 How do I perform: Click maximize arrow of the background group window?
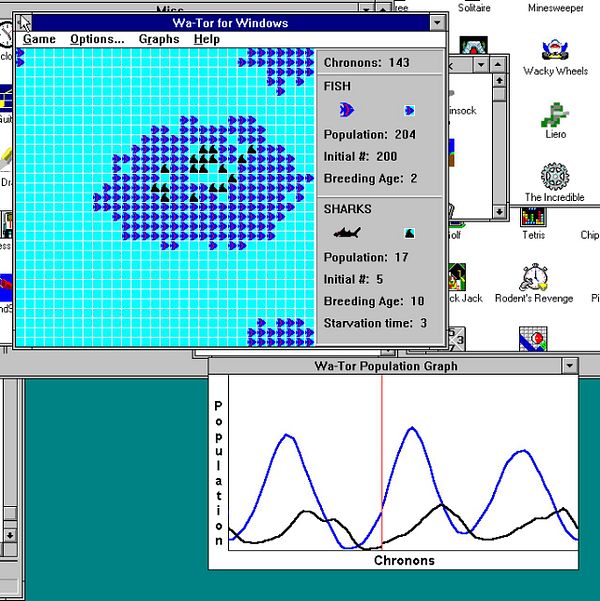[x=498, y=64]
